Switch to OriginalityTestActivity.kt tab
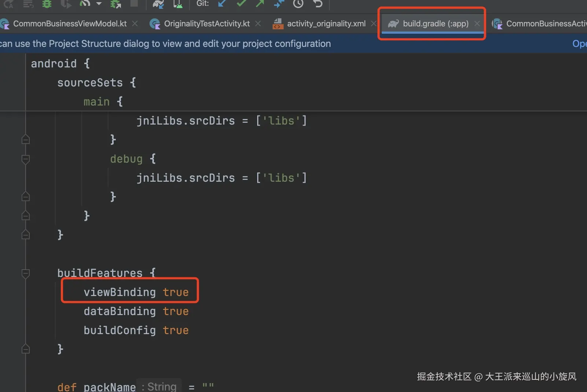Screen dimensions: 587x392 [x=207, y=24]
